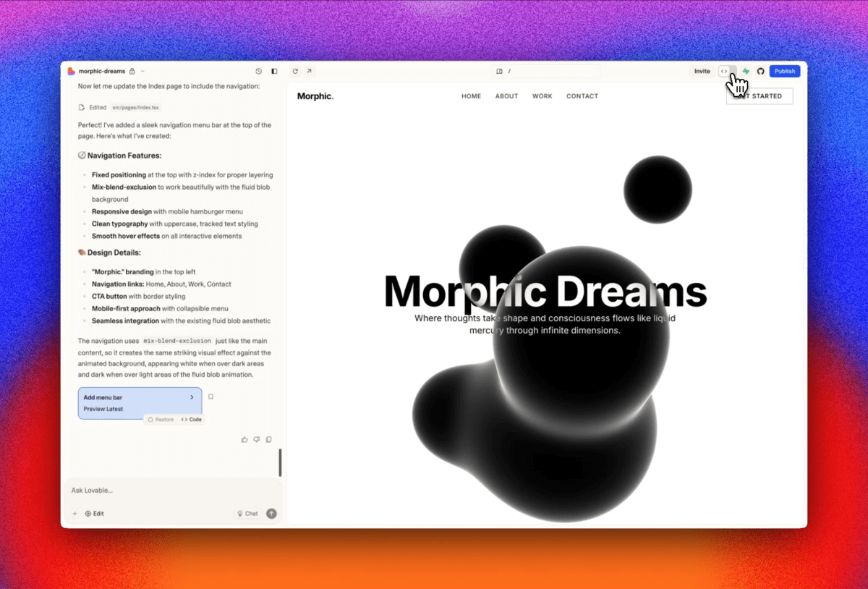Collapse the chat sidebar panel icon
The image size is (868, 589).
pos(274,72)
